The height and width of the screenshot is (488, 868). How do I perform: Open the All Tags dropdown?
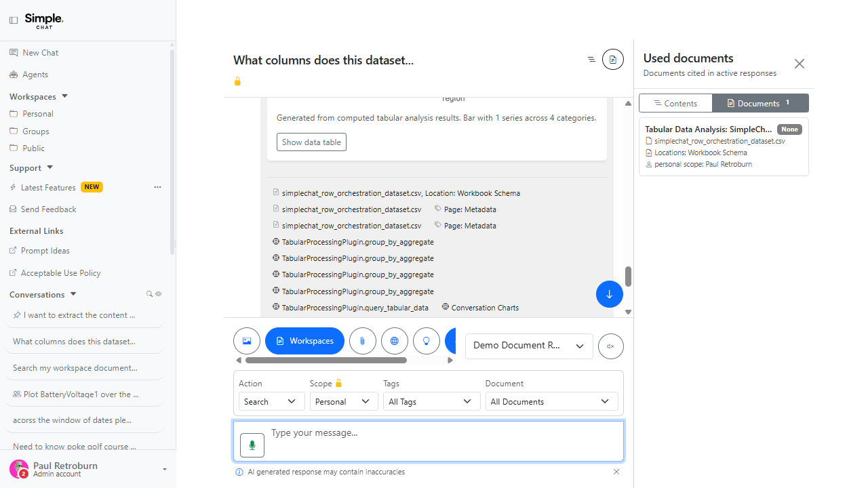(431, 402)
